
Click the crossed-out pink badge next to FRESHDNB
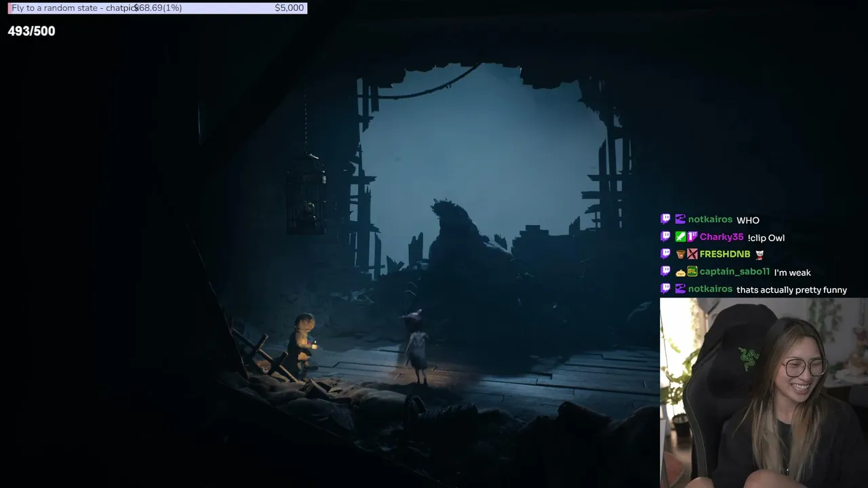pos(692,254)
